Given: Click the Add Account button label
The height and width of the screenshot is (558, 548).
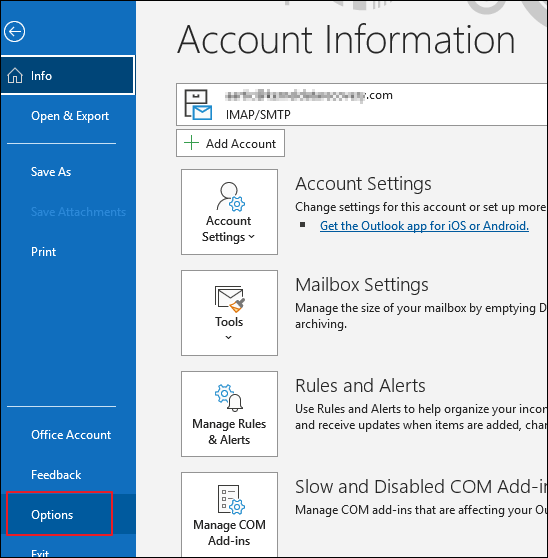Looking at the screenshot, I should [241, 144].
